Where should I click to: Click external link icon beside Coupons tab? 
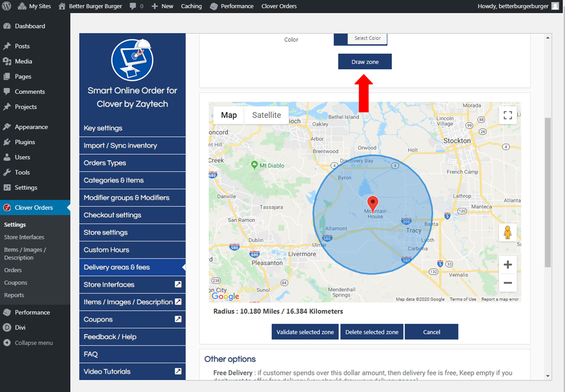click(x=178, y=319)
